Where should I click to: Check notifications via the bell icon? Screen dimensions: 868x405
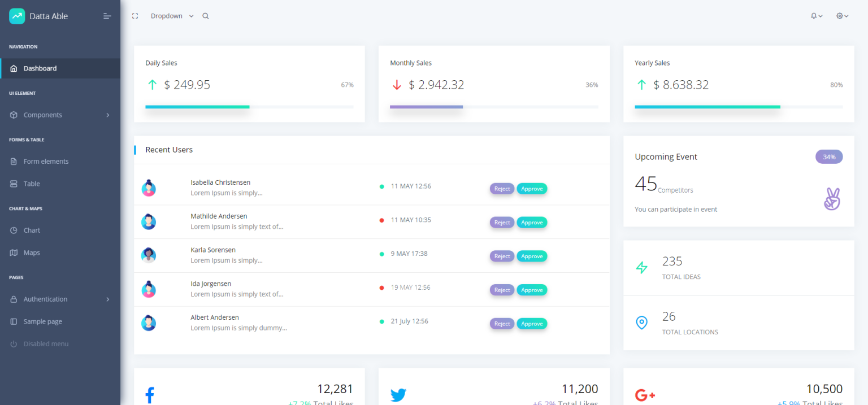click(x=814, y=16)
